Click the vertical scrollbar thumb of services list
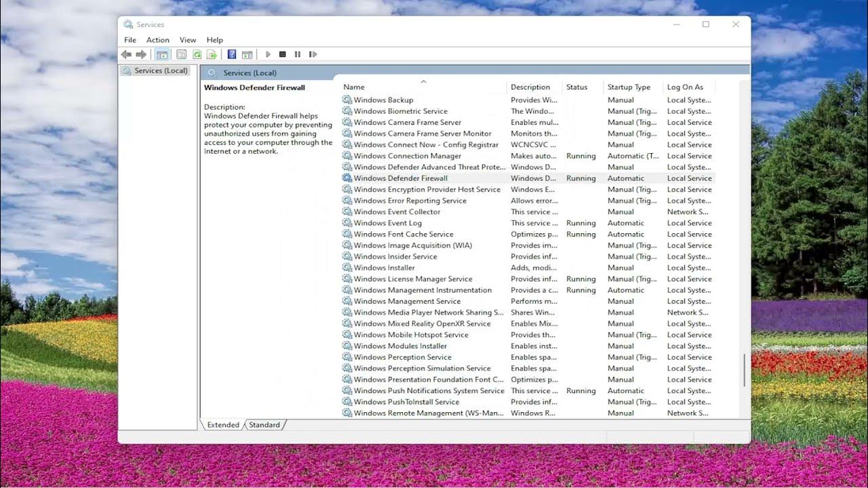 click(744, 370)
